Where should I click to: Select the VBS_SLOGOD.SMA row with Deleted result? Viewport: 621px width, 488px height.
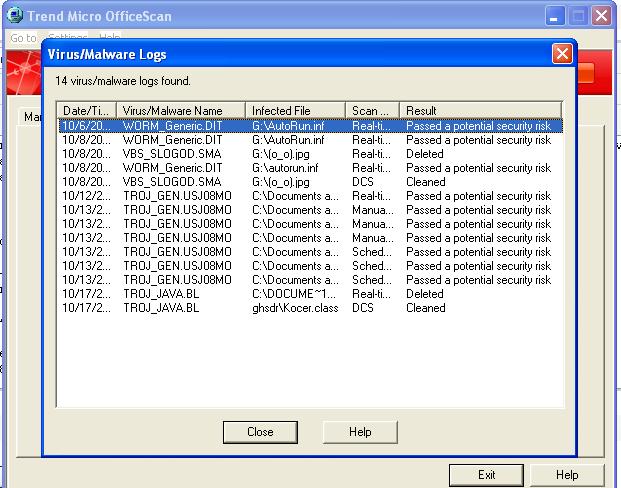(x=310, y=154)
